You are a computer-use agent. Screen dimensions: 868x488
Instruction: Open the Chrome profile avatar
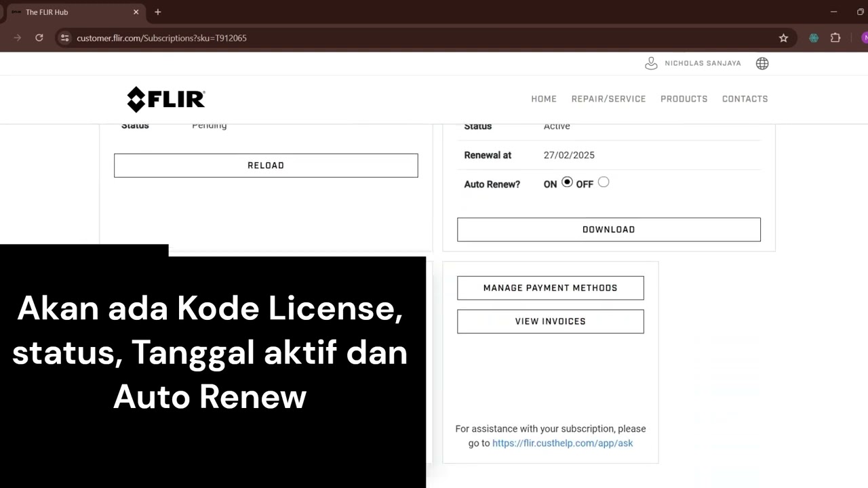(864, 38)
